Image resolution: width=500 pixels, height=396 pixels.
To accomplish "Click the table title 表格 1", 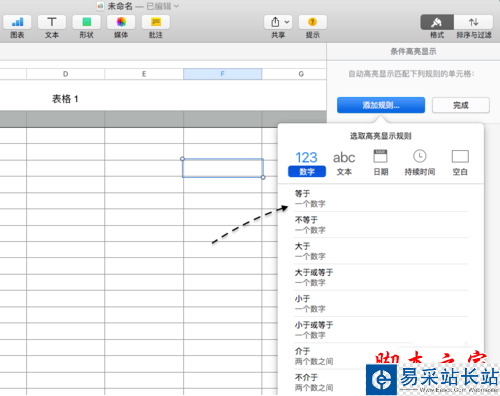I will tap(65, 99).
